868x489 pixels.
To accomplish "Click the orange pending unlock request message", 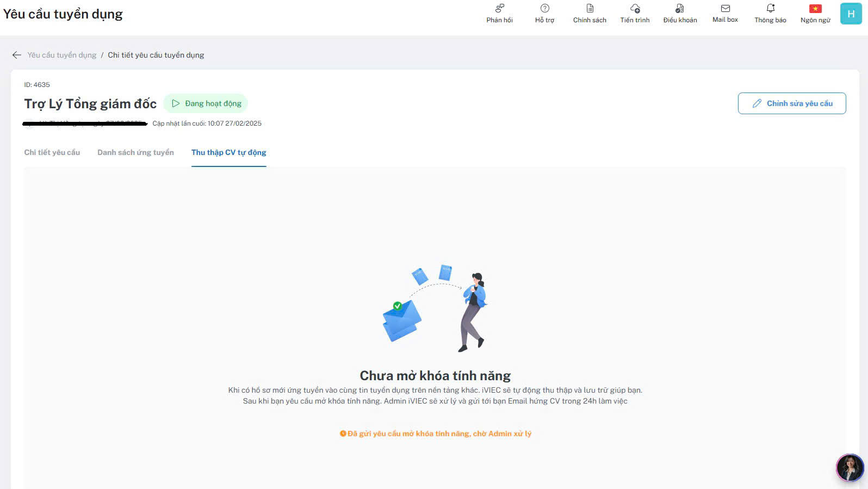I will pos(436,434).
